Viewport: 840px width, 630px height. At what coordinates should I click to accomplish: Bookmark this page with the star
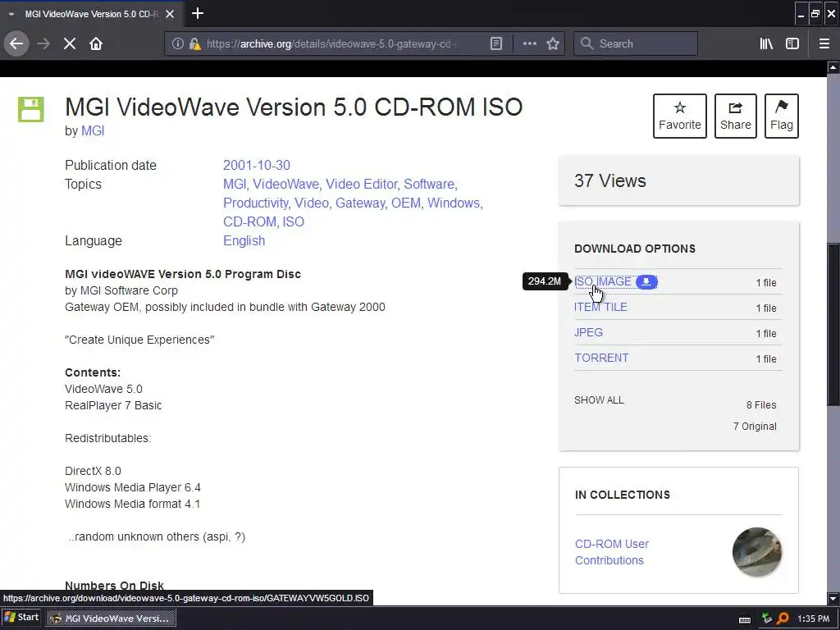[x=553, y=44]
